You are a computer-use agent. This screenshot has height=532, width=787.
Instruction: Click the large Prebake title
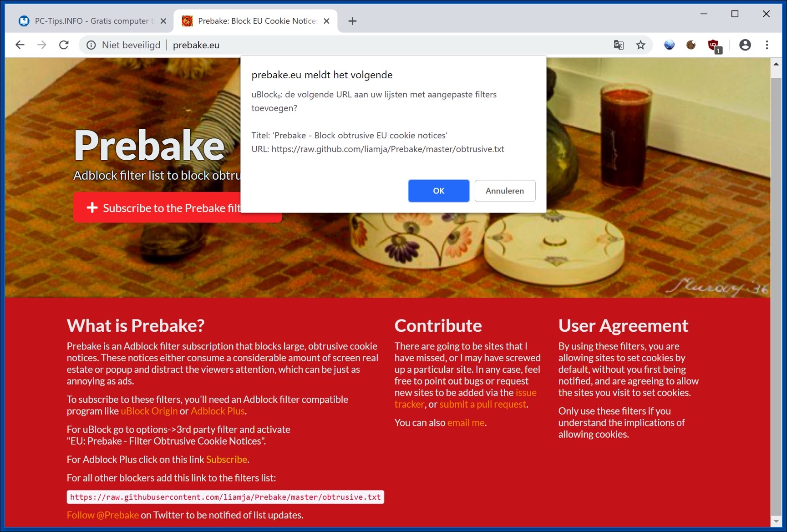[149, 145]
